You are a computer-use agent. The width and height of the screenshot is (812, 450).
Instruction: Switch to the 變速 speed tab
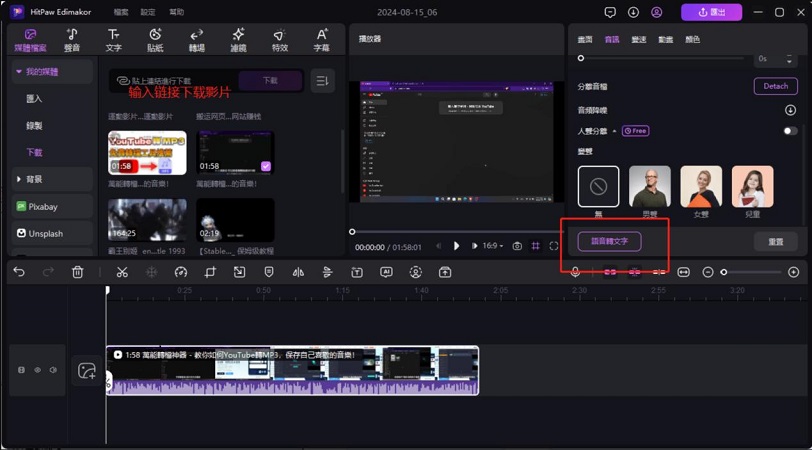tap(638, 39)
